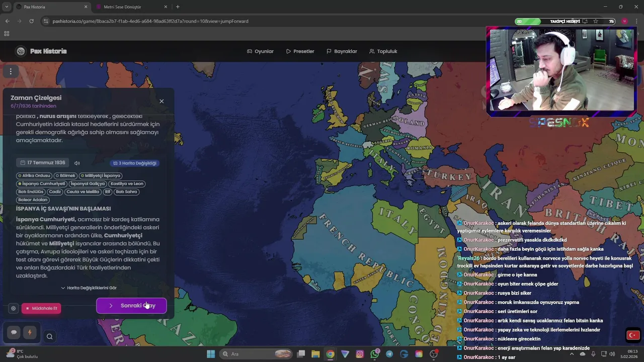Open the Oyunlar menu
This screenshot has width=644, height=362.
260,51
